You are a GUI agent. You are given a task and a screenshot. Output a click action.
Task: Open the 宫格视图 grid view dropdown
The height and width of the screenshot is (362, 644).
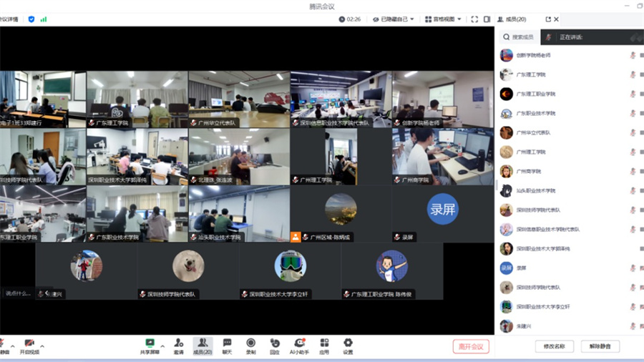coord(443,19)
